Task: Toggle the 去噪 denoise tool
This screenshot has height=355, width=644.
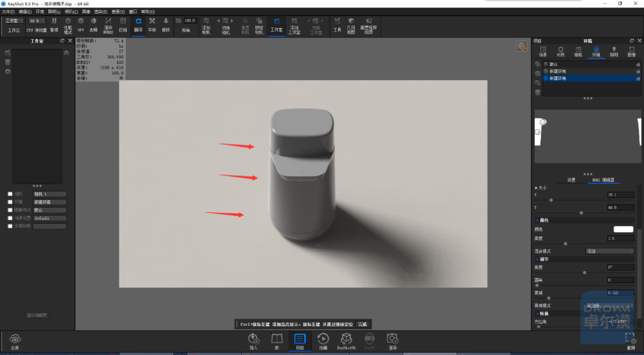Action: tap(94, 25)
